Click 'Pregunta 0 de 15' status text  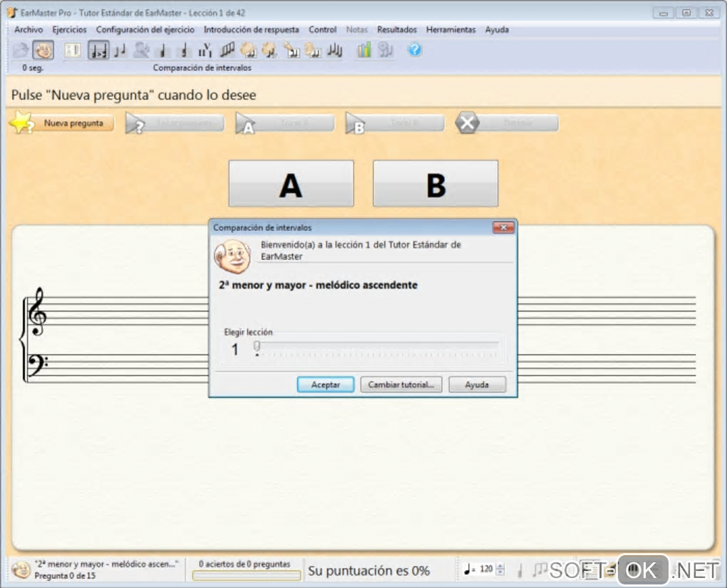click(x=65, y=575)
